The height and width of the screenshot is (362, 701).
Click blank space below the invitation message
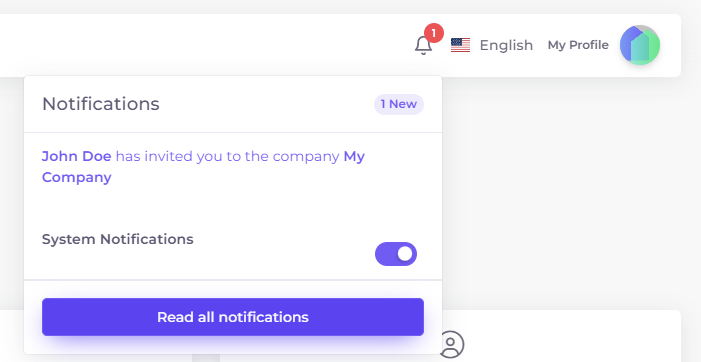pos(233,201)
